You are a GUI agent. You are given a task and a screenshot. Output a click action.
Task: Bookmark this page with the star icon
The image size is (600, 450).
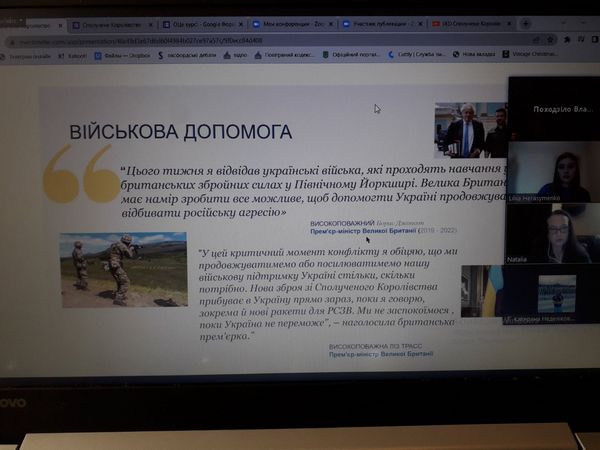click(x=550, y=39)
